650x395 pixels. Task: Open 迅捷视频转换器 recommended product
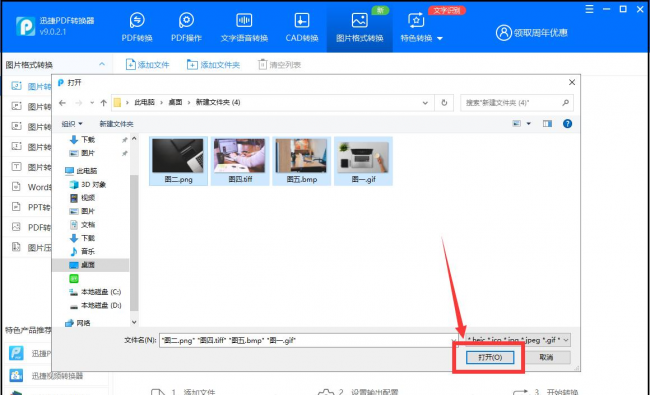tap(46, 376)
